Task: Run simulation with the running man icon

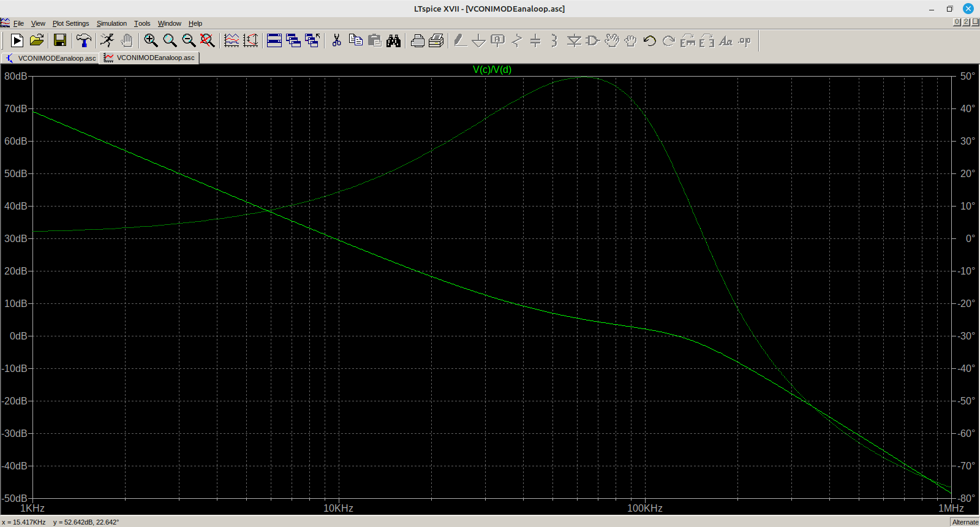Action: (107, 40)
